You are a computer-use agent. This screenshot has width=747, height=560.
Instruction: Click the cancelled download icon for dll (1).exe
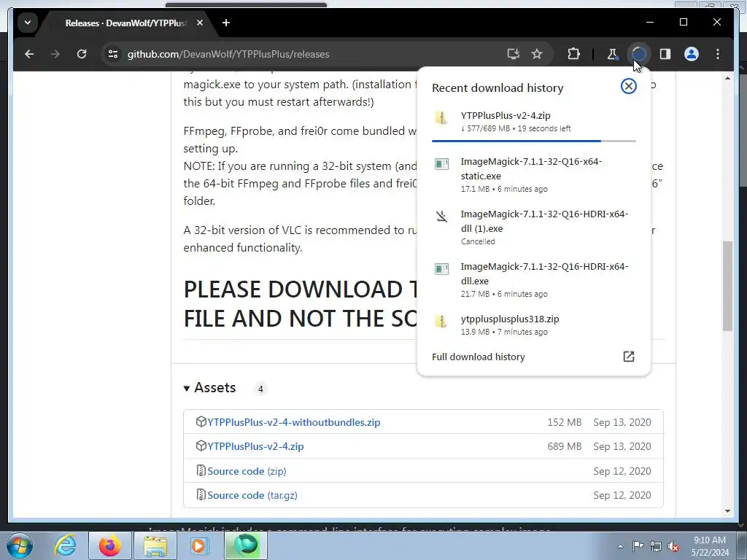tap(441, 217)
